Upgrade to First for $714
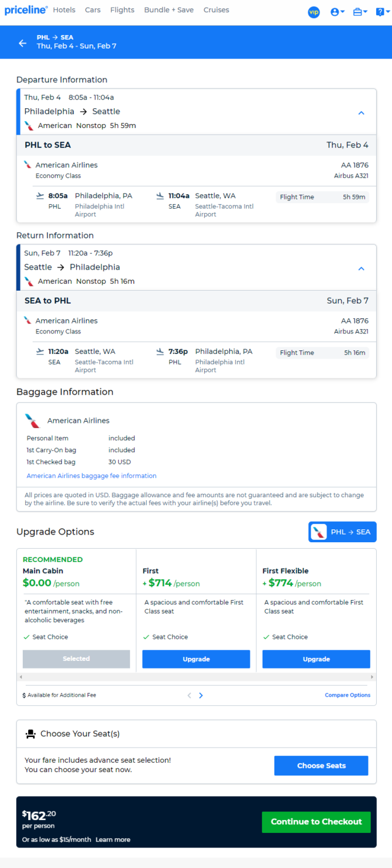This screenshot has height=868, width=392. [x=196, y=659]
